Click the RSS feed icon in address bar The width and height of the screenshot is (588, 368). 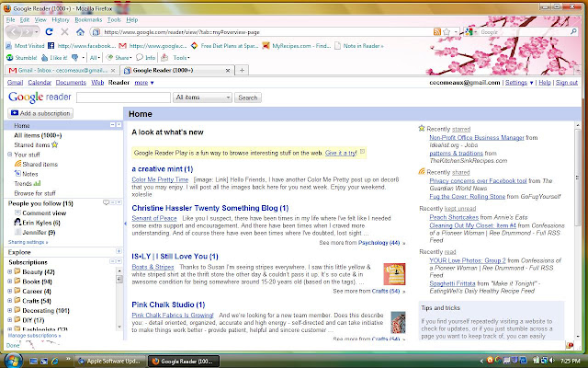tap(437, 32)
